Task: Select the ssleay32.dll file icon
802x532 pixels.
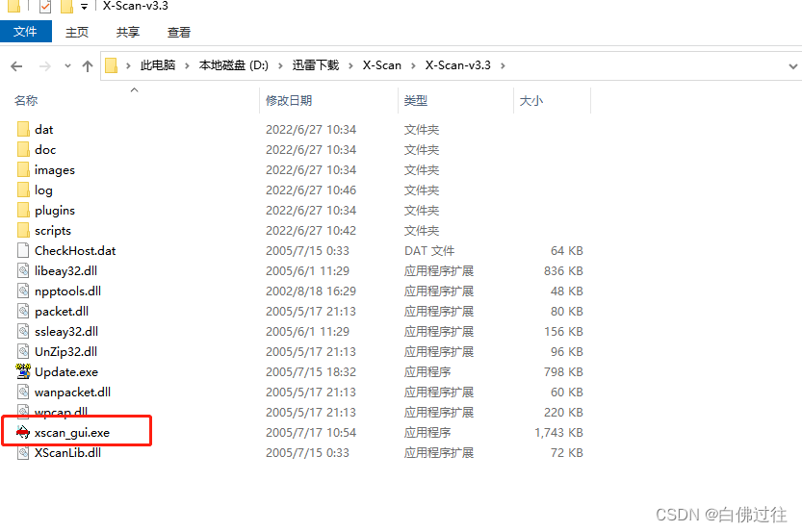Action: (23, 331)
